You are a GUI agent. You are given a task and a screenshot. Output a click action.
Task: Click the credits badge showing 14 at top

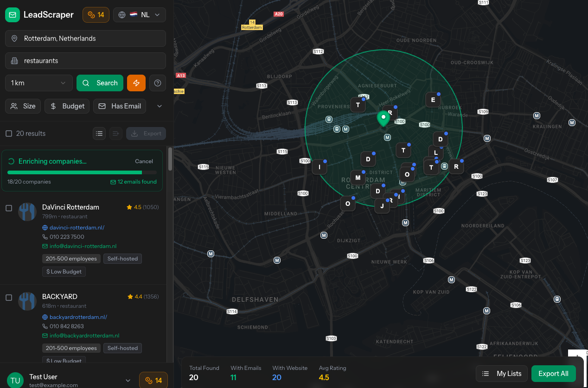96,15
